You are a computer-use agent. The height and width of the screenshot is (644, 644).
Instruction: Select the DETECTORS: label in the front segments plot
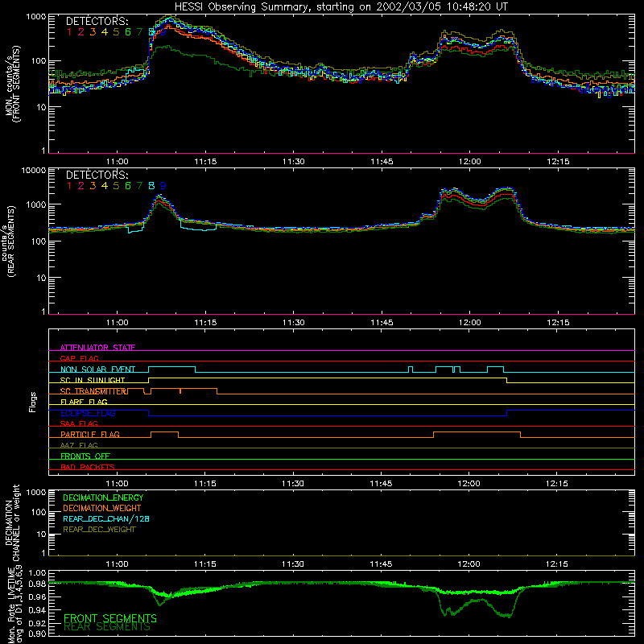point(97,22)
